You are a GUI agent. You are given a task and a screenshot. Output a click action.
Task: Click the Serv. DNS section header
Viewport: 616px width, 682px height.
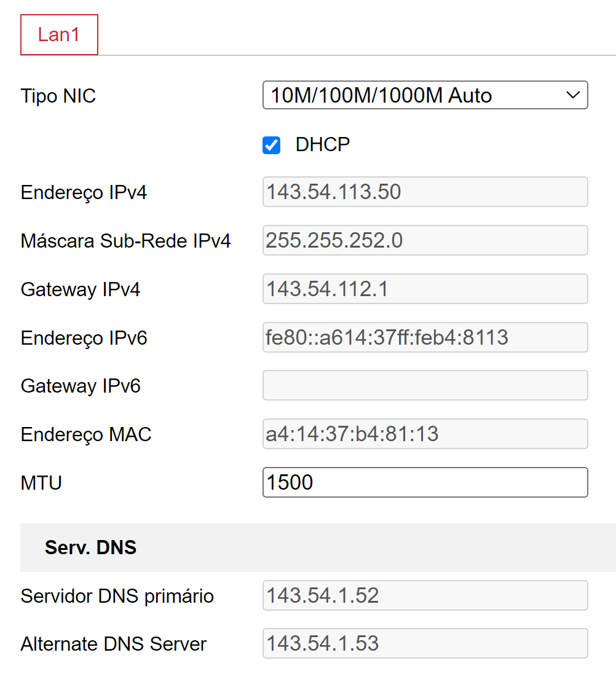coord(90,547)
